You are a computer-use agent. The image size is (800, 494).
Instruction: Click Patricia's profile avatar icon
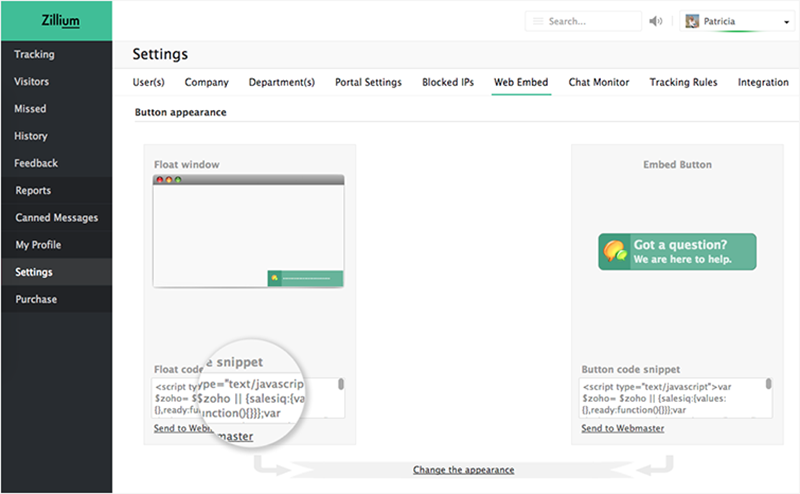point(692,21)
